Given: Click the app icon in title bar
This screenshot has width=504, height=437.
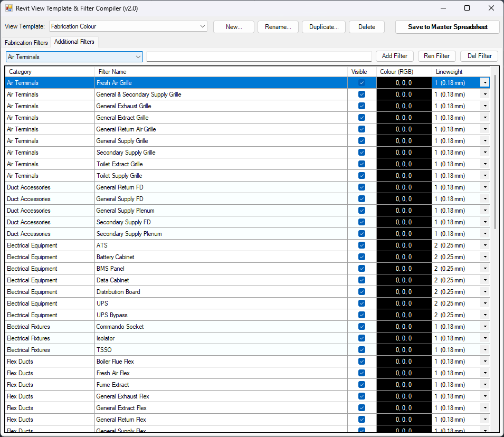Looking at the screenshot, I should [8, 8].
